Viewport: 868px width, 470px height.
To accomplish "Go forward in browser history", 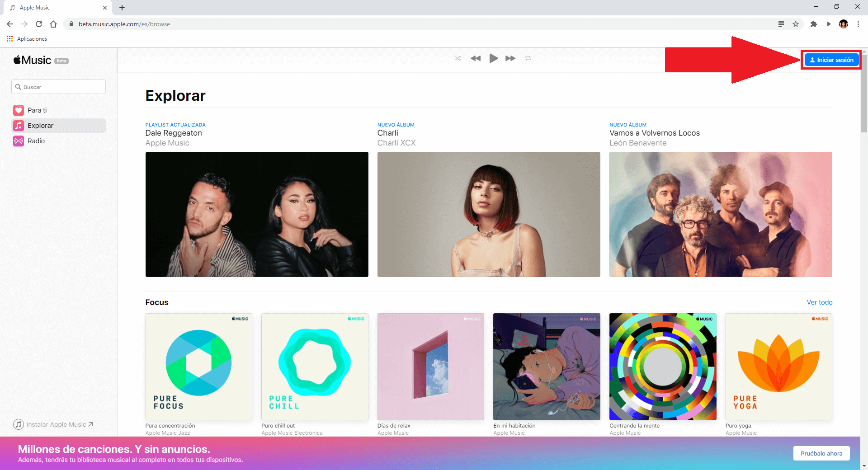I will (x=24, y=24).
